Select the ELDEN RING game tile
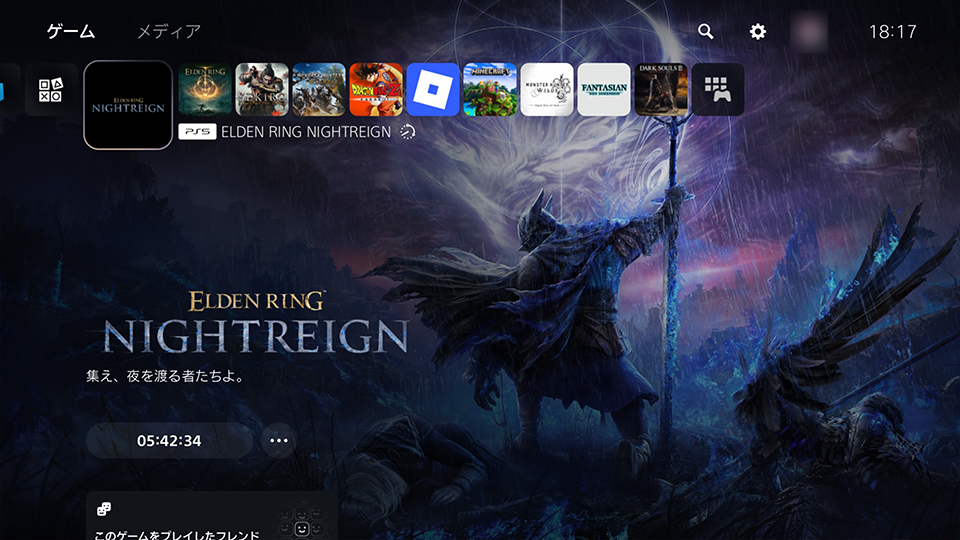960x540 pixels. (x=205, y=89)
